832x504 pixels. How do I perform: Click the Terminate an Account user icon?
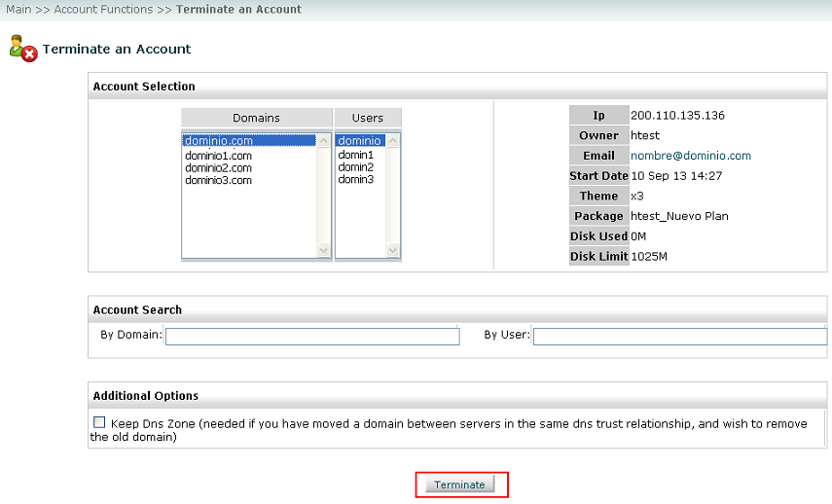click(x=23, y=49)
